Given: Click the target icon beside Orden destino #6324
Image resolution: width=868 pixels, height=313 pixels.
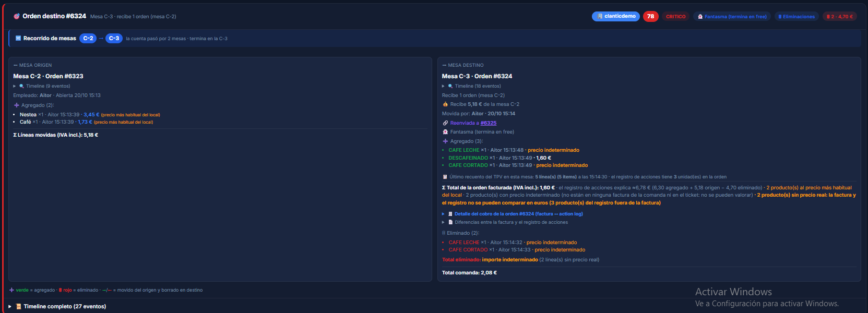Looking at the screenshot, I should click(x=17, y=16).
